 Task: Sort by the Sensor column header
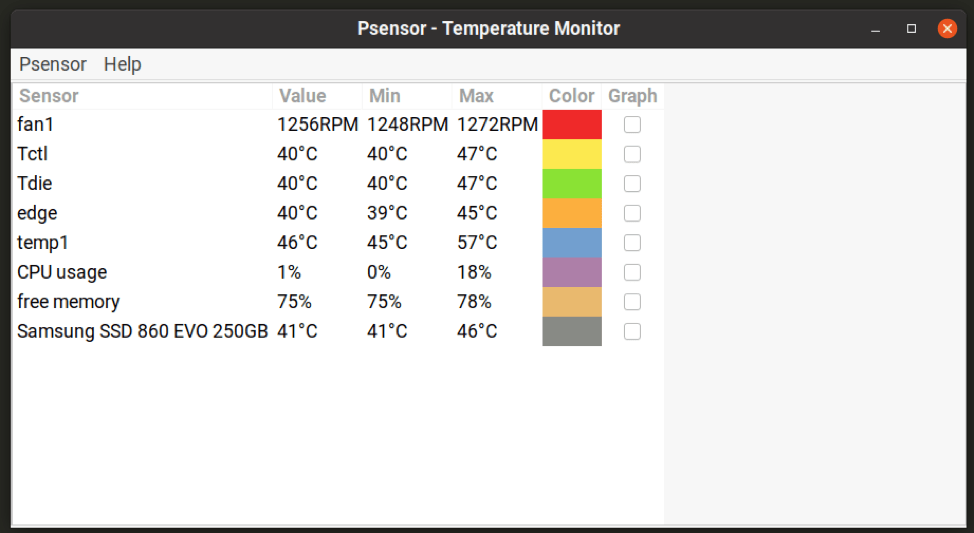[x=142, y=96]
